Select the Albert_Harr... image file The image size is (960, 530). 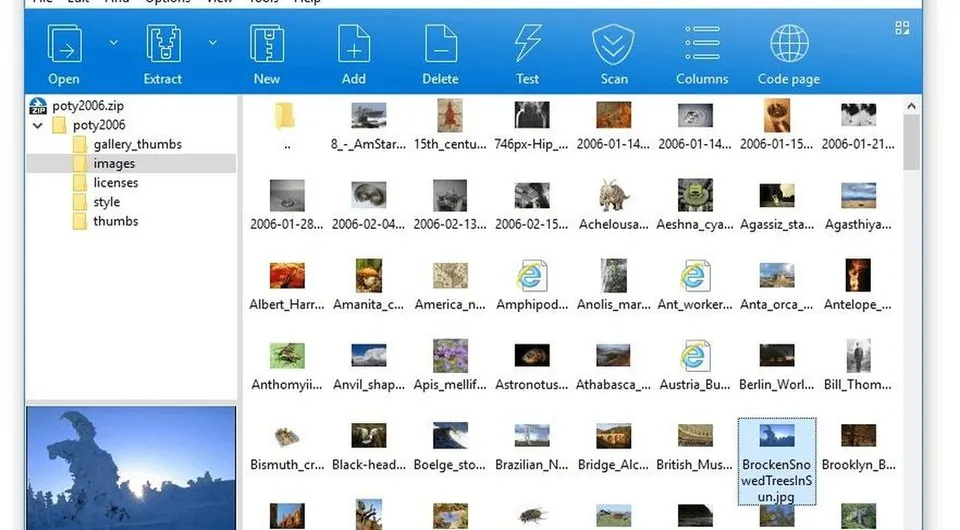287,286
